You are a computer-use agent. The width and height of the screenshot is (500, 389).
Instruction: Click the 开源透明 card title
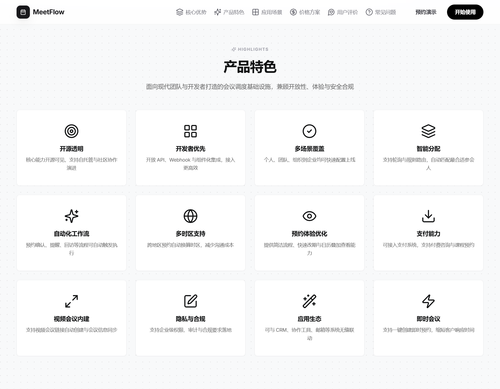pos(71,149)
